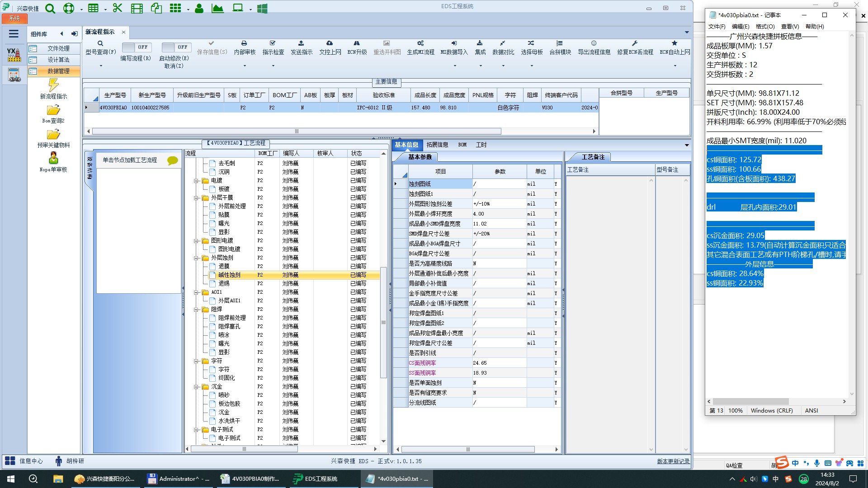Click the scissors tool icon in top toolbar
This screenshot has height=488, width=868.
[118, 8]
